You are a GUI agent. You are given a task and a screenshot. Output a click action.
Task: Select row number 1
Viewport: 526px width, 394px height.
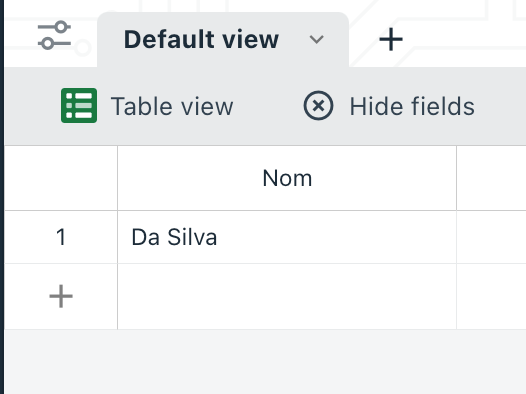click(x=61, y=237)
